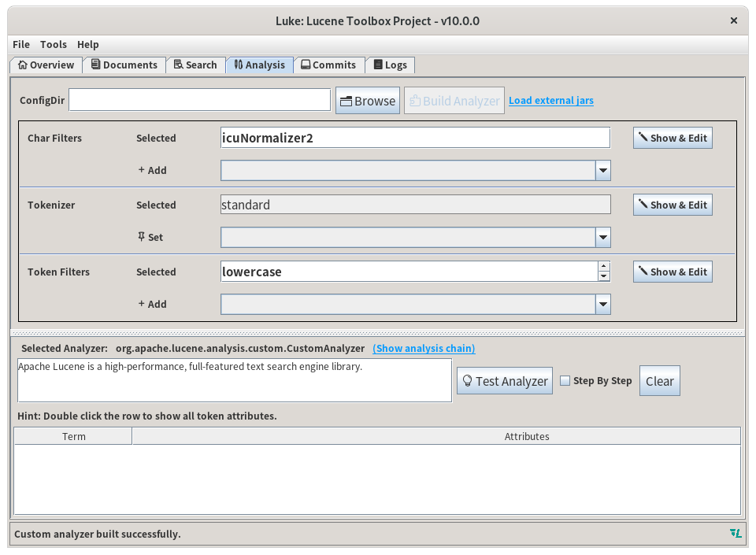The image size is (756, 555).
Task: Expand the Char Filters Add dropdown
Action: point(603,171)
